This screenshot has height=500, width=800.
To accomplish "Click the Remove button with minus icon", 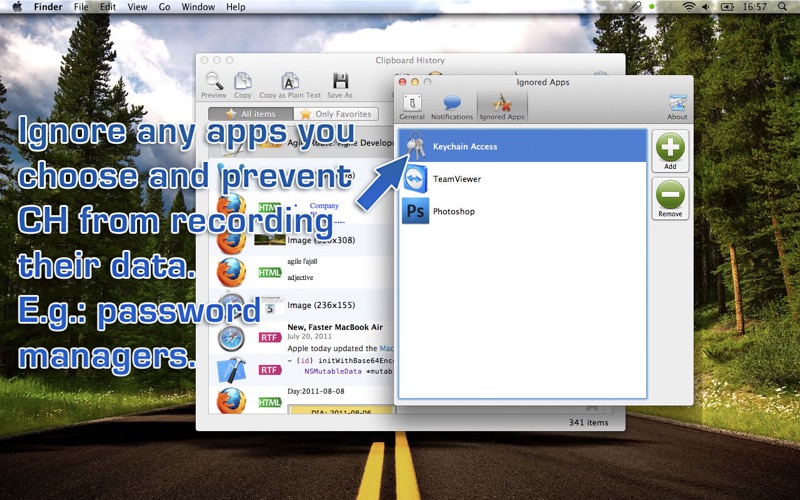I will 670,199.
